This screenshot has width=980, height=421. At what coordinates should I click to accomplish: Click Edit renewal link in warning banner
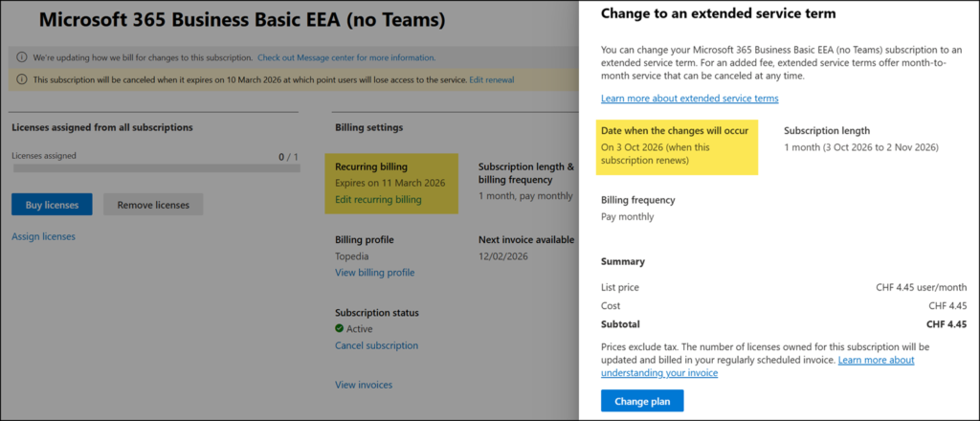pyautogui.click(x=492, y=80)
